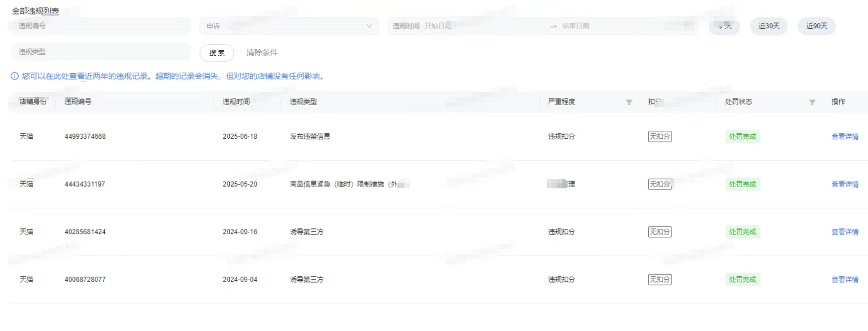Click the 违规时间 column header
868x331 pixels.
point(236,102)
